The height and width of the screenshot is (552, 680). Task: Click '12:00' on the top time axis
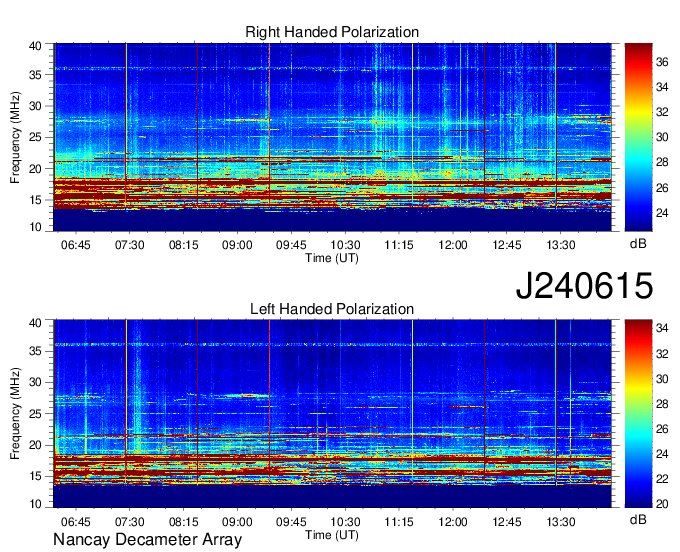[453, 245]
